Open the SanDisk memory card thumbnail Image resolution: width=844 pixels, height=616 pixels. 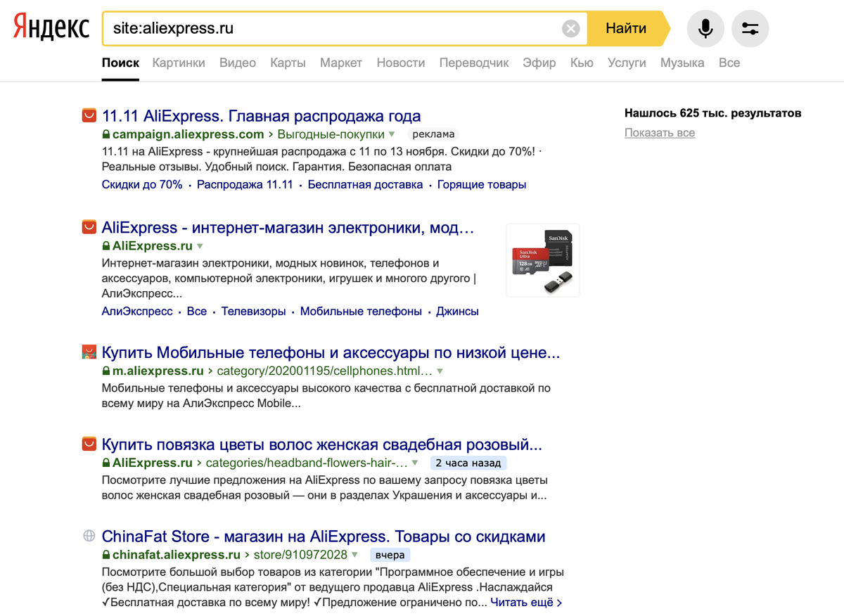[x=542, y=260]
